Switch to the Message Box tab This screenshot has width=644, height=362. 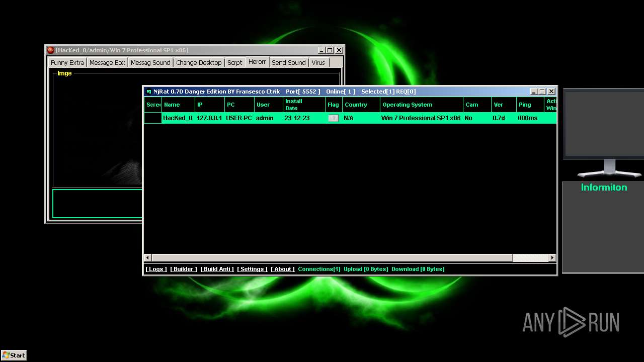click(x=107, y=62)
